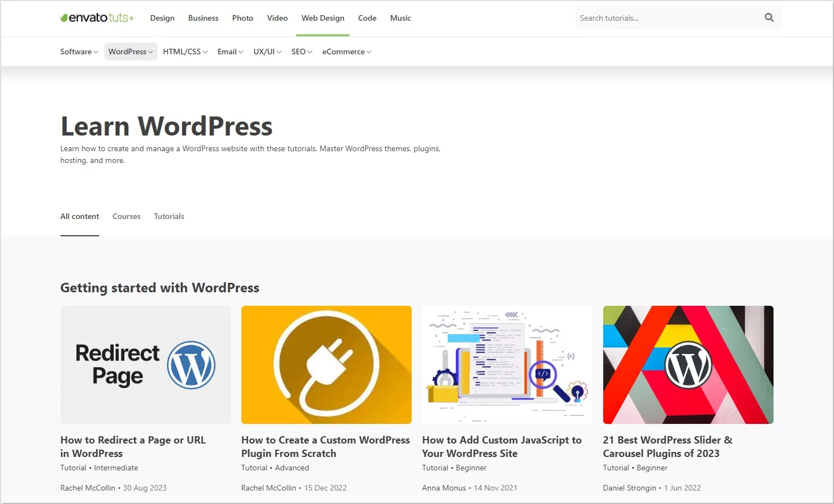
Task: Open the Business category
Action: tap(203, 18)
